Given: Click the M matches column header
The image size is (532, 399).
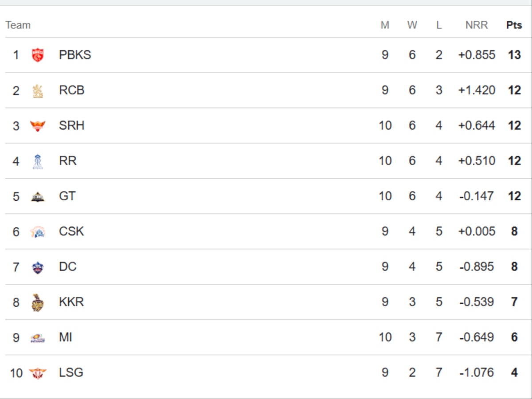Looking at the screenshot, I should tap(385, 25).
